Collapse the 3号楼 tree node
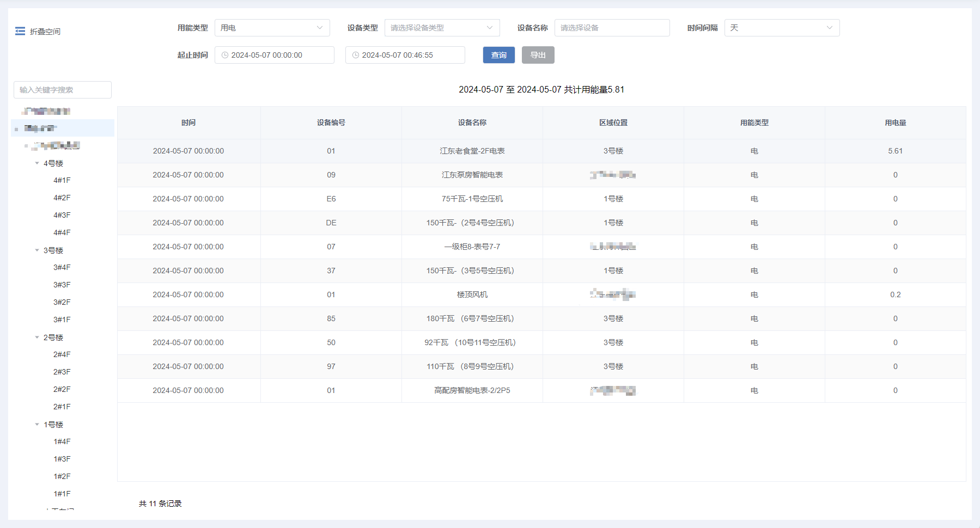The height and width of the screenshot is (528, 980). click(37, 250)
